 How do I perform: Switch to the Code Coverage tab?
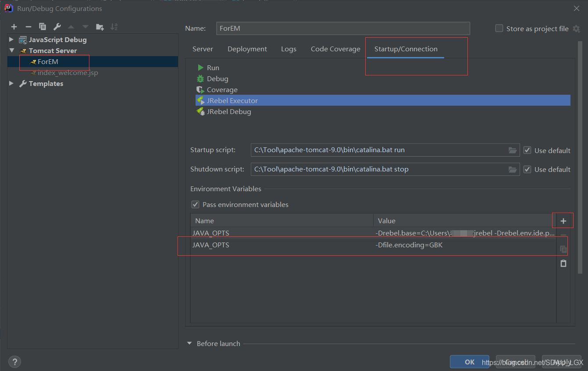[x=335, y=49]
